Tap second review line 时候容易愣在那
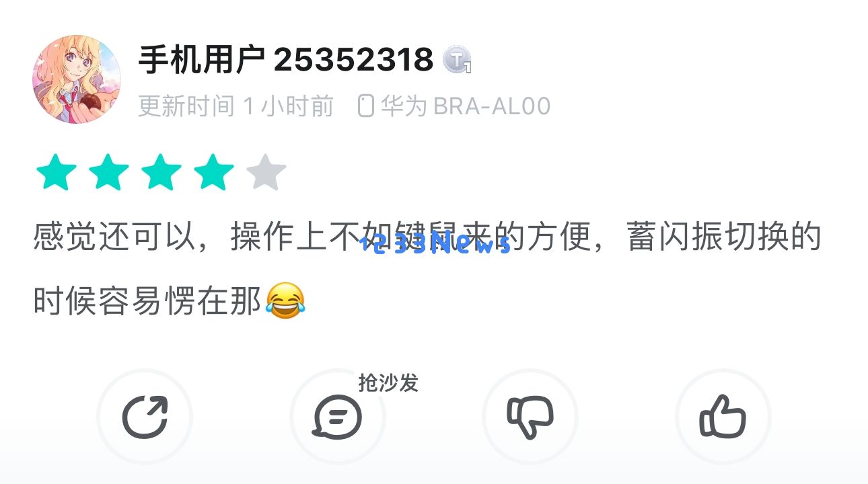The height and width of the screenshot is (484, 868). pos(147,302)
